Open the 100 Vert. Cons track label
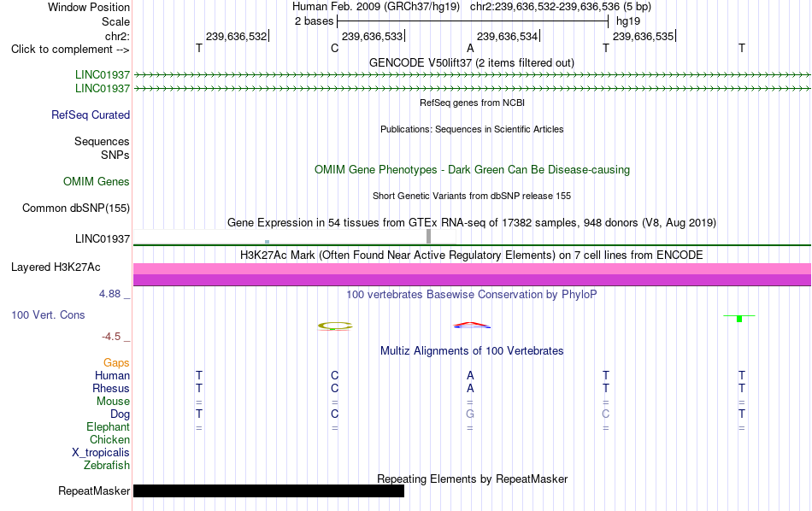812x511 pixels. click(x=48, y=314)
